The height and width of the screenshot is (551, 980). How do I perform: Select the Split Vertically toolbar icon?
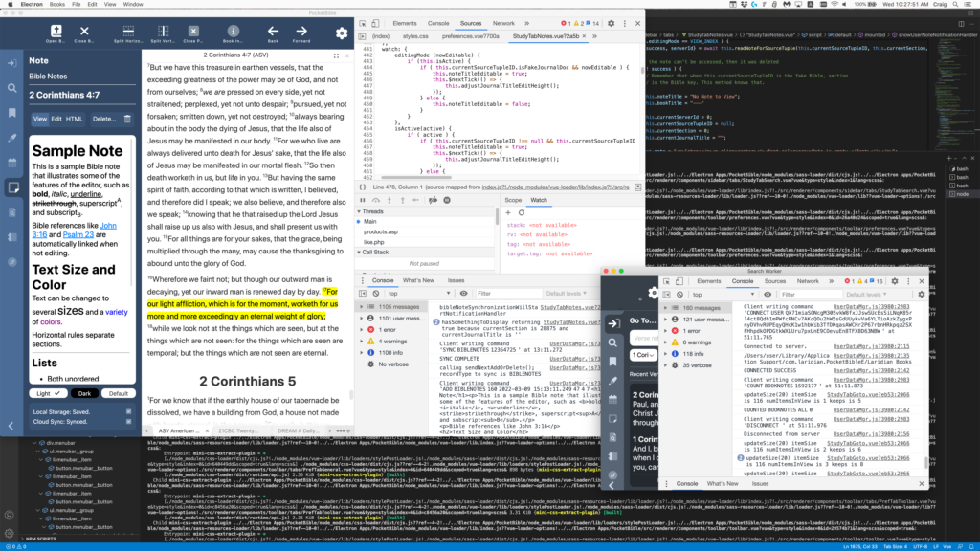[163, 32]
